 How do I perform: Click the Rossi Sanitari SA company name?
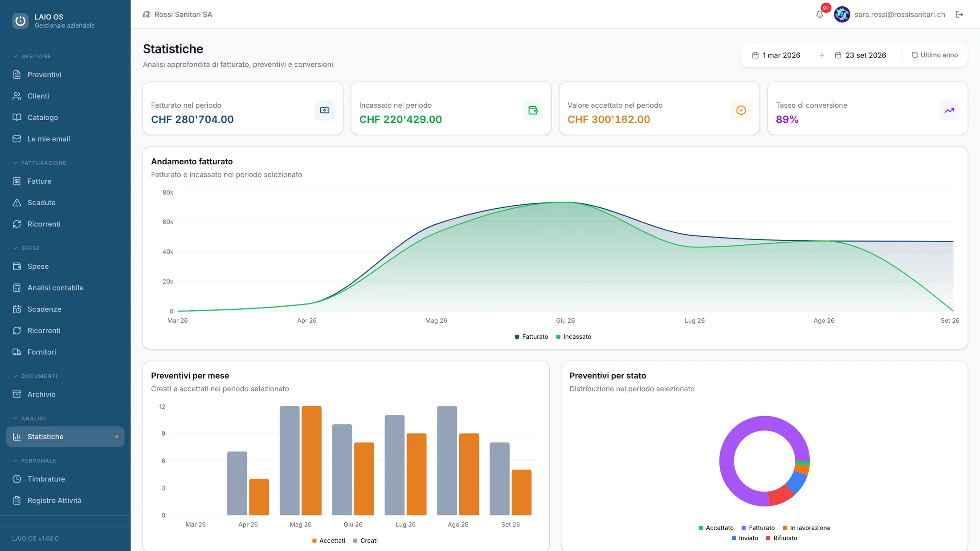click(183, 14)
